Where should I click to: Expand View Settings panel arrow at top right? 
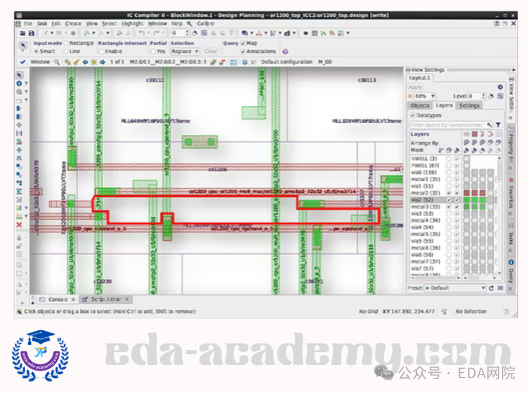pos(514,70)
